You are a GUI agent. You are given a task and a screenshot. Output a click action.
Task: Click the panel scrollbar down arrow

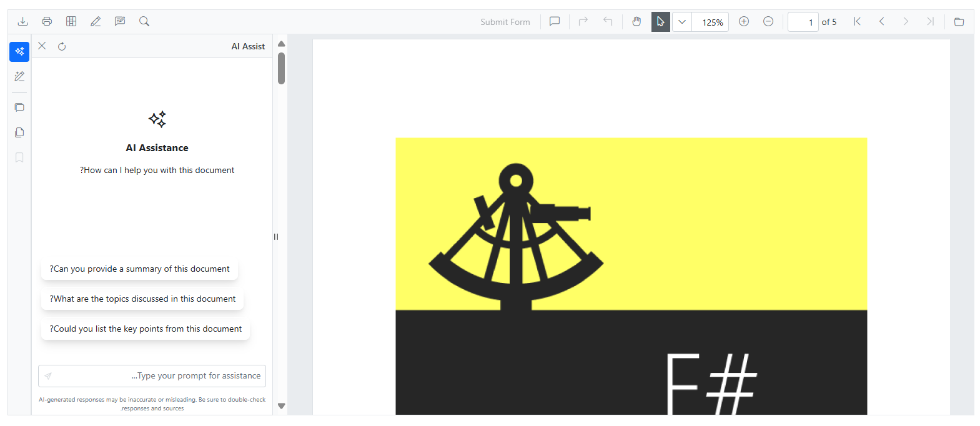click(281, 406)
